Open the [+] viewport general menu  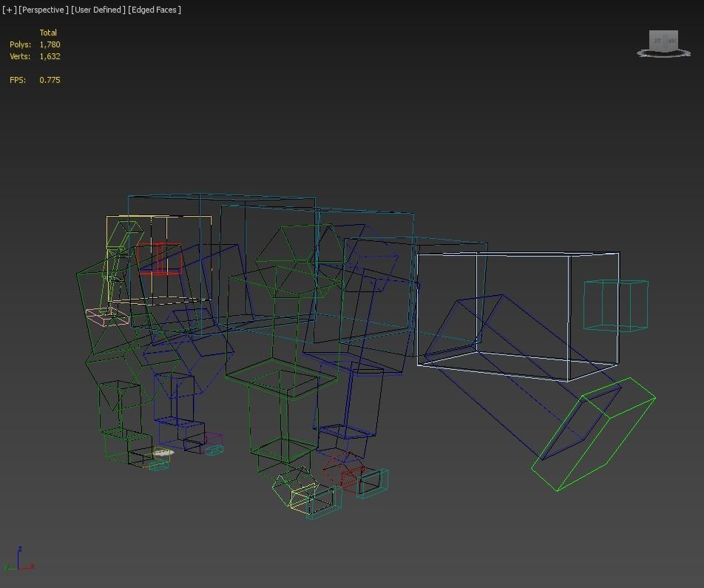tap(9, 10)
